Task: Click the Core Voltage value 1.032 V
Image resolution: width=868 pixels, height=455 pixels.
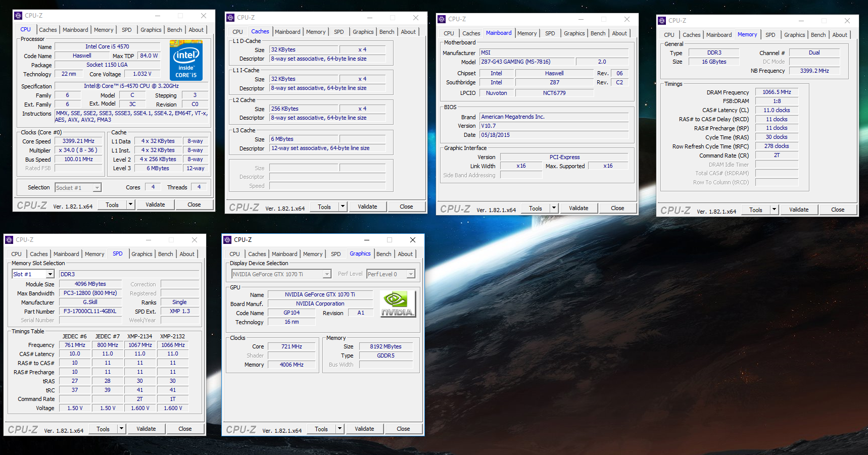Action: [x=142, y=74]
